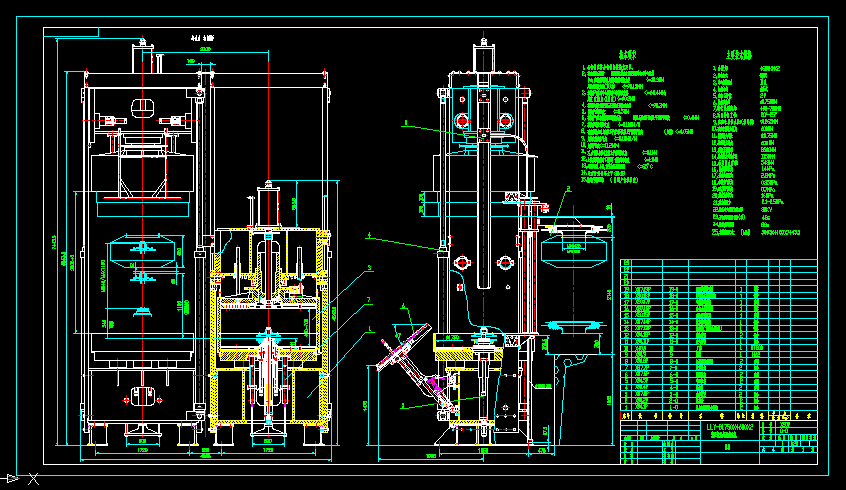Click balloon number 1 in the side view

coord(371,328)
